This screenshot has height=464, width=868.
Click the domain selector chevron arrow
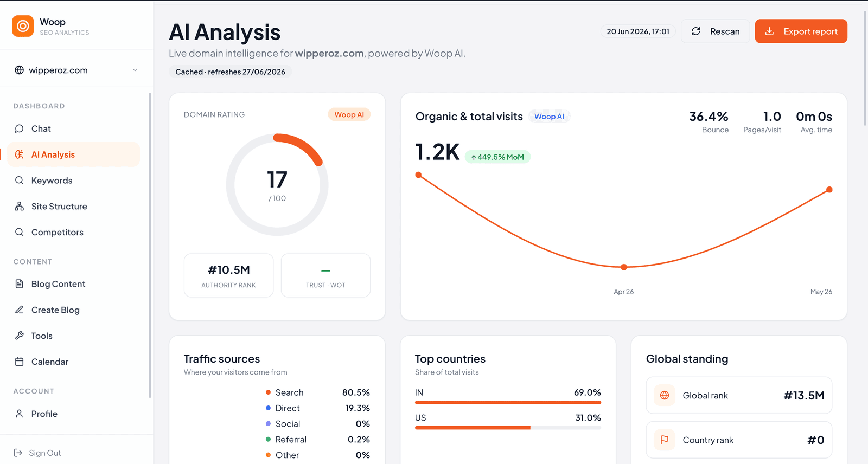pos(135,70)
